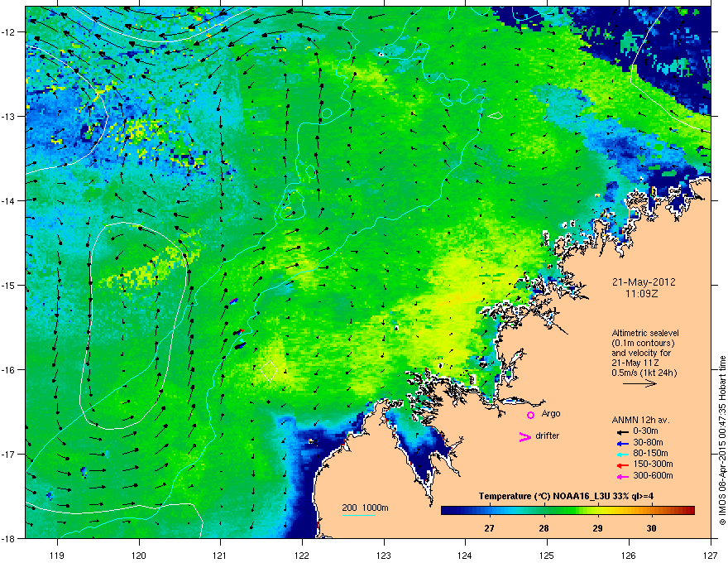Click the 27 tick label under colour bar
Image resolution: width=728 pixels, height=563 pixels.
[489, 528]
